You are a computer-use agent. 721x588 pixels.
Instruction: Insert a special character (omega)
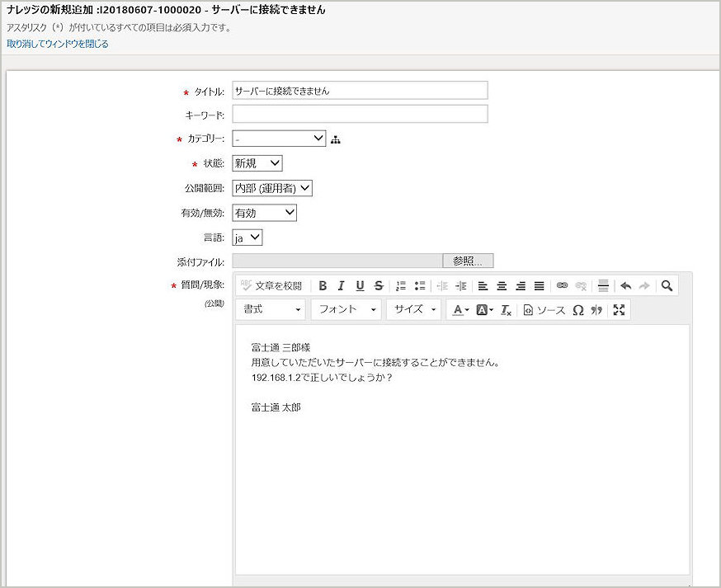(577, 310)
